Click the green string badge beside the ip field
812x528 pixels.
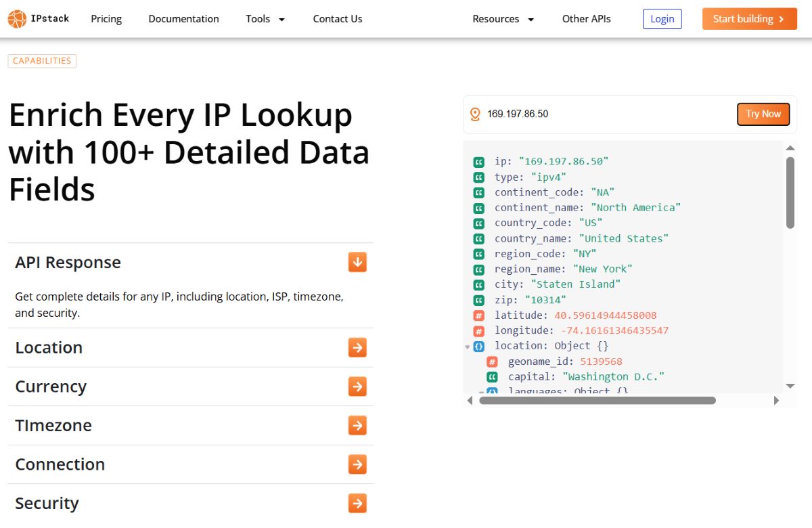(x=479, y=161)
